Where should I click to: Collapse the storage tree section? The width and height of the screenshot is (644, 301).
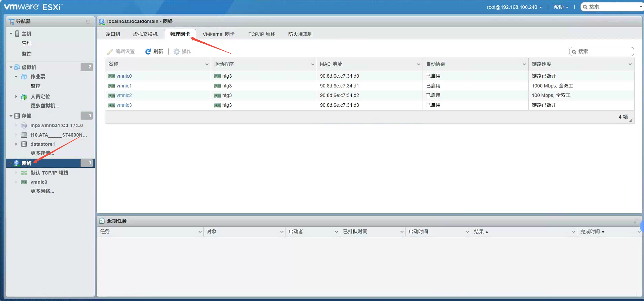(11, 116)
